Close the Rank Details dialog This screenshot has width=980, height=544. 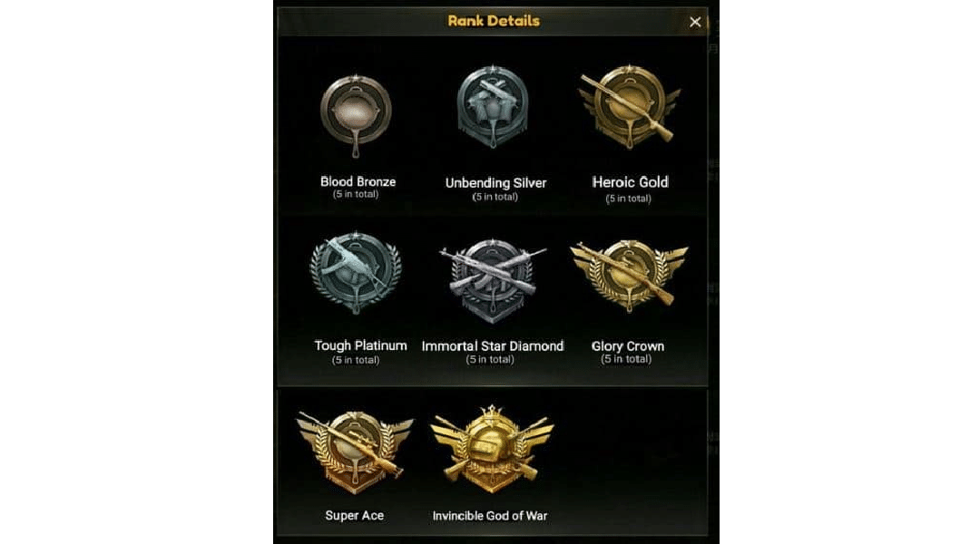coord(695,22)
